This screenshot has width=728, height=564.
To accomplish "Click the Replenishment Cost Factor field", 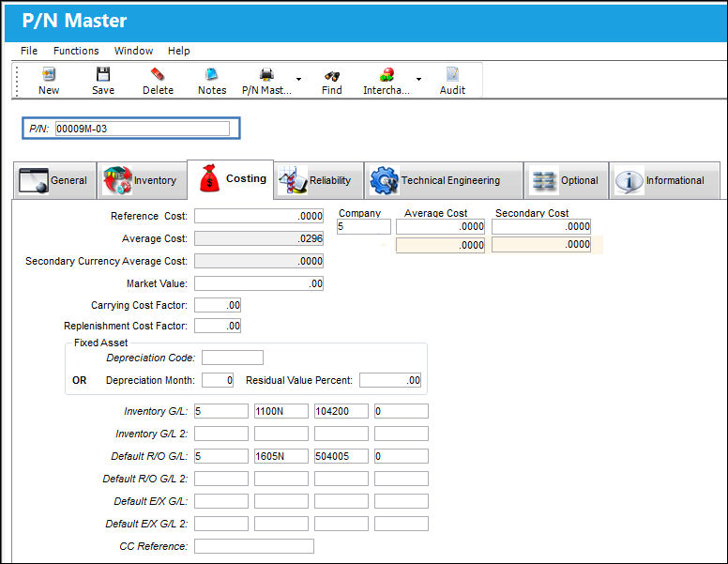I will [x=218, y=326].
